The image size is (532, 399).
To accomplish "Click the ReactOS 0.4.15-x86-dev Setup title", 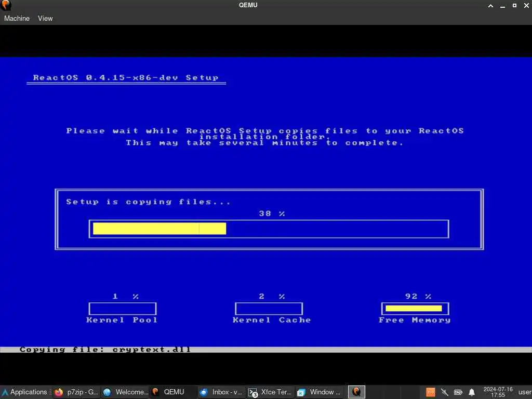I will coord(126,77).
